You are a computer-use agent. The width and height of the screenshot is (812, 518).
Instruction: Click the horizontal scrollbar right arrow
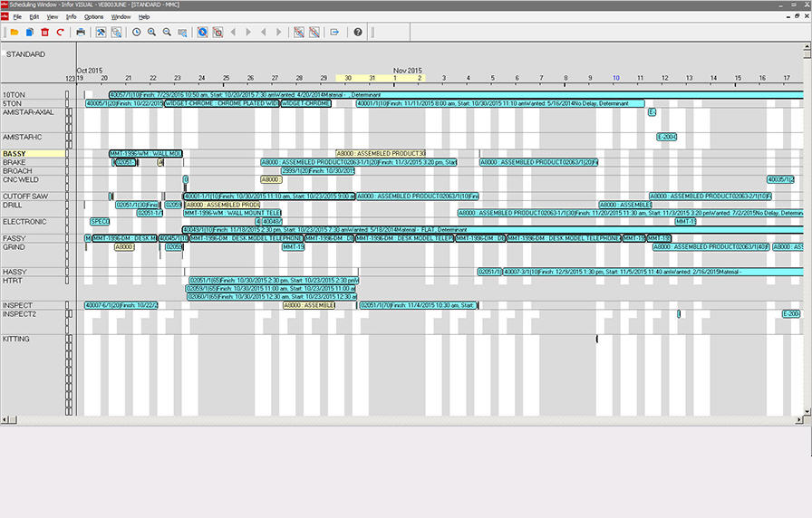point(799,419)
